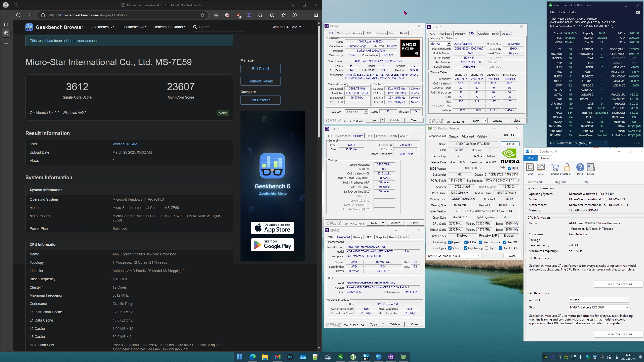644x362 pixels.
Task: Click the Purchase cart icon in Geekbench
Action: click(555, 169)
